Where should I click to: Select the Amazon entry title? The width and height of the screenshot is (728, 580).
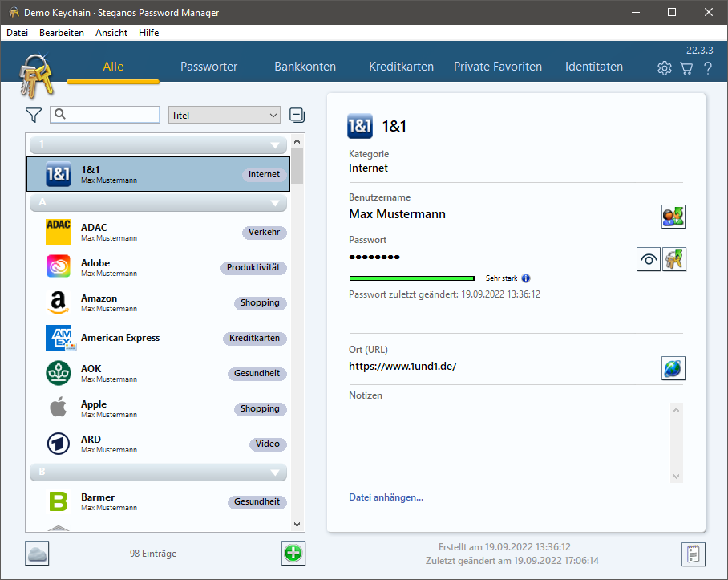(x=99, y=298)
